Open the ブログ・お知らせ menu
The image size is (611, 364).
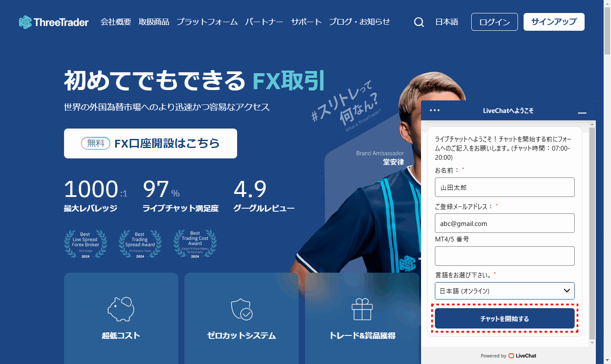click(359, 22)
